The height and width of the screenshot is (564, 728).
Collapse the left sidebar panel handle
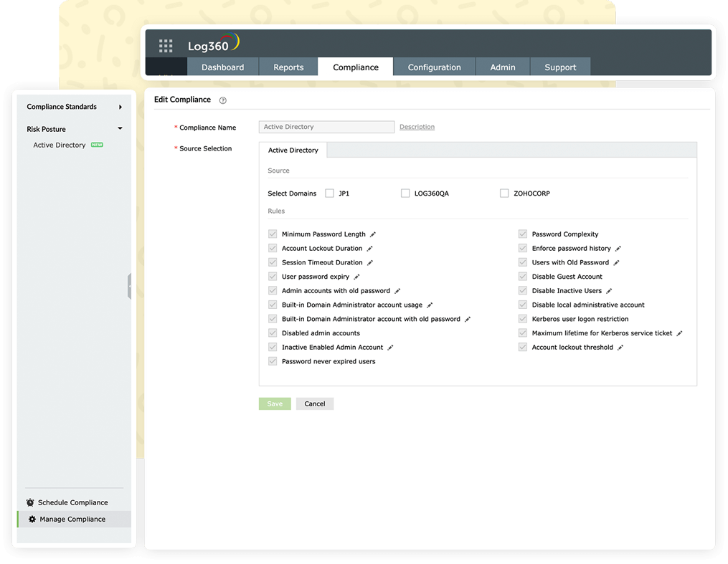click(129, 286)
